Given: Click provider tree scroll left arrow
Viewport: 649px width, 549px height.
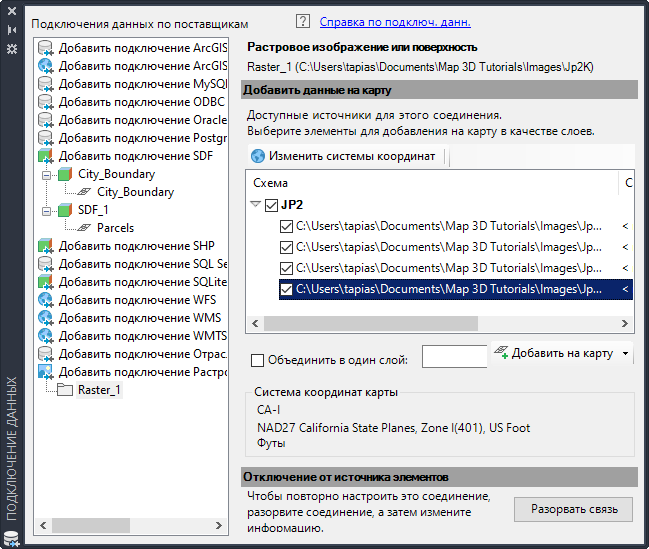Looking at the screenshot, I should pyautogui.click(x=43, y=525).
